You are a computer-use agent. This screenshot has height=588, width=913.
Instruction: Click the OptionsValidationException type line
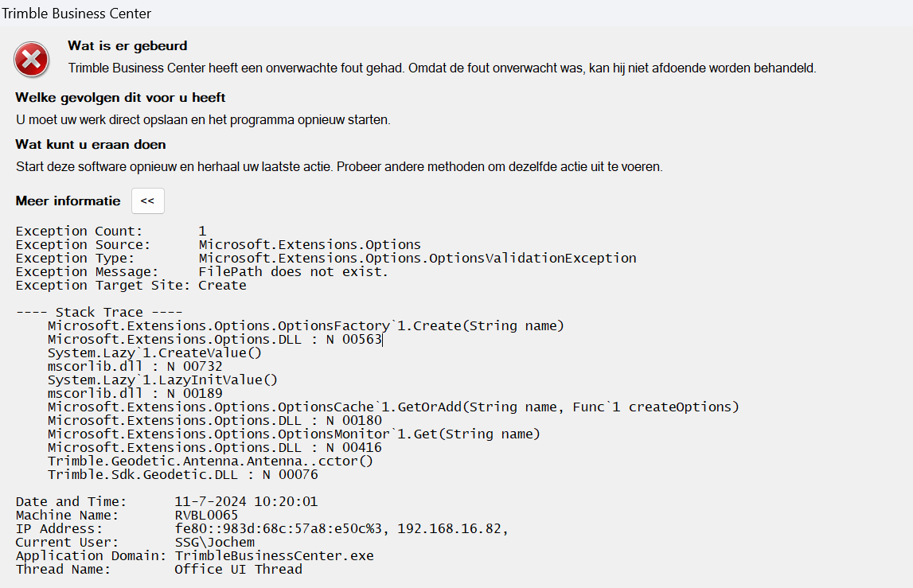326,259
